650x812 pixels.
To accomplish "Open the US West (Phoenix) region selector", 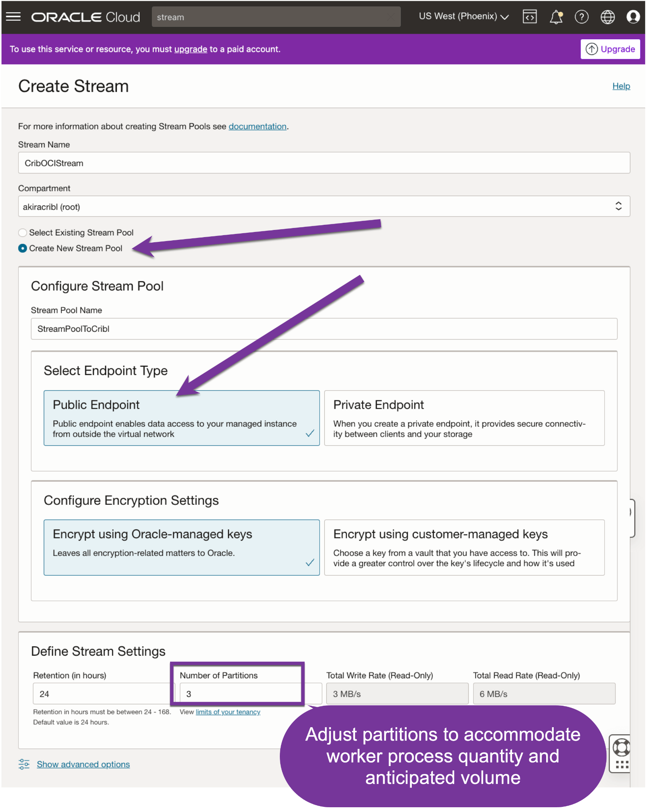I will 463,17.
